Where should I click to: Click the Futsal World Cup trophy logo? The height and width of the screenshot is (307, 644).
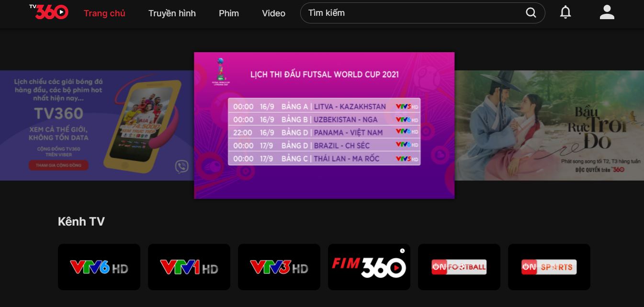[x=221, y=71]
